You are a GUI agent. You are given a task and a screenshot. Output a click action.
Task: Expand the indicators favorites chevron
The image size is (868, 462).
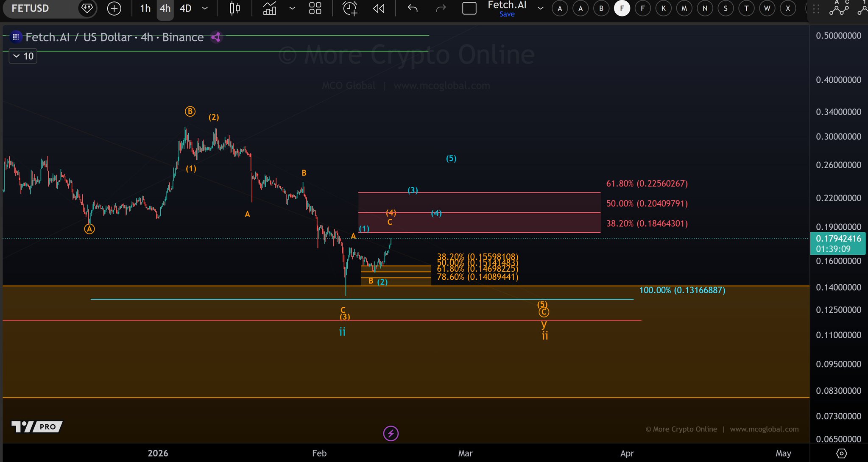tap(292, 8)
